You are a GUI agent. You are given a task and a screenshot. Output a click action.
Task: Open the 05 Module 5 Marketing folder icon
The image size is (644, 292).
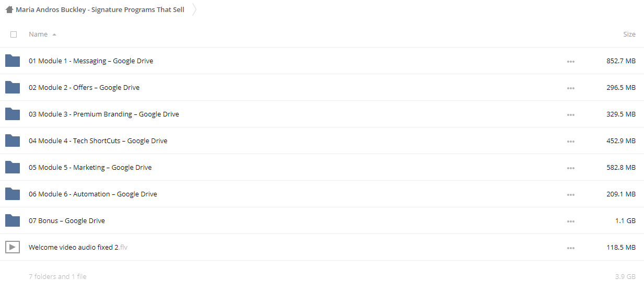[13, 167]
